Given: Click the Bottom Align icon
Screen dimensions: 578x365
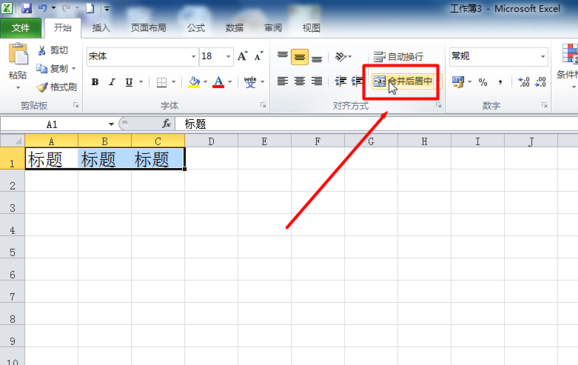Looking at the screenshot, I should [317, 58].
